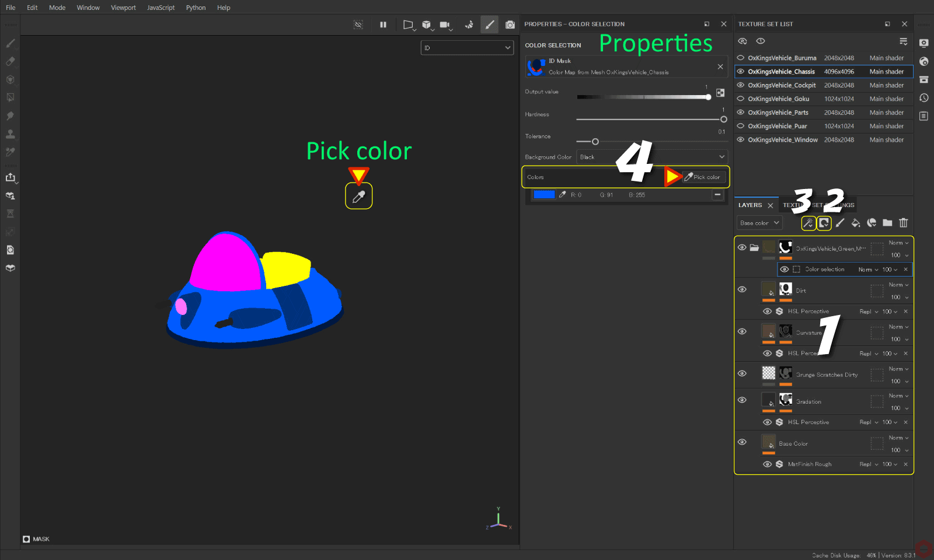The image size is (934, 560).
Task: Add a paint layer with the brush icon
Action: click(x=840, y=223)
